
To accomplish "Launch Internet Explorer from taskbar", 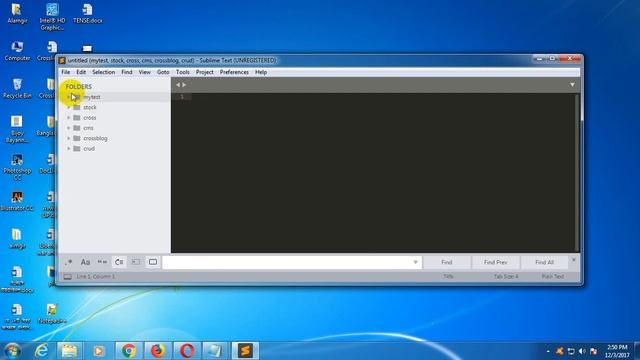I will click(42, 351).
